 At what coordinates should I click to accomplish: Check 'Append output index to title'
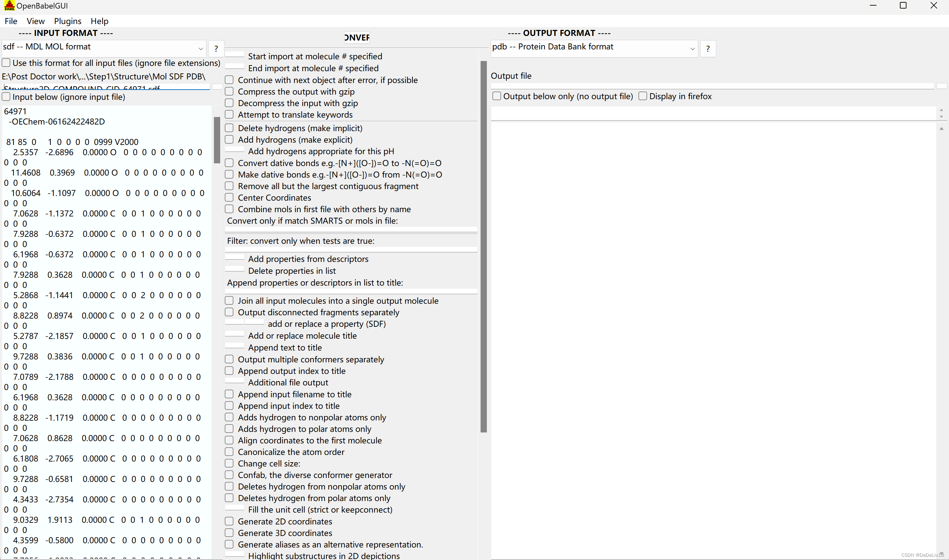click(x=229, y=371)
